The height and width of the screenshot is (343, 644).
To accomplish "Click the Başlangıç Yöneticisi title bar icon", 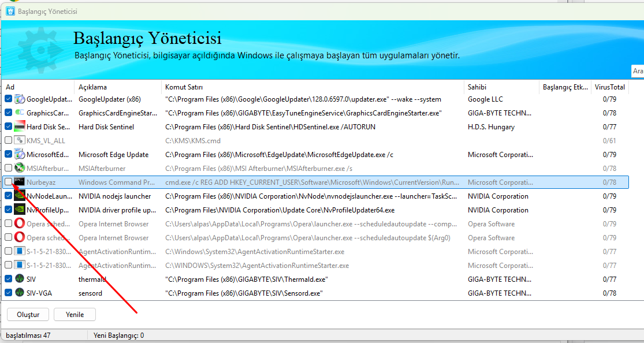I will pos(10,11).
